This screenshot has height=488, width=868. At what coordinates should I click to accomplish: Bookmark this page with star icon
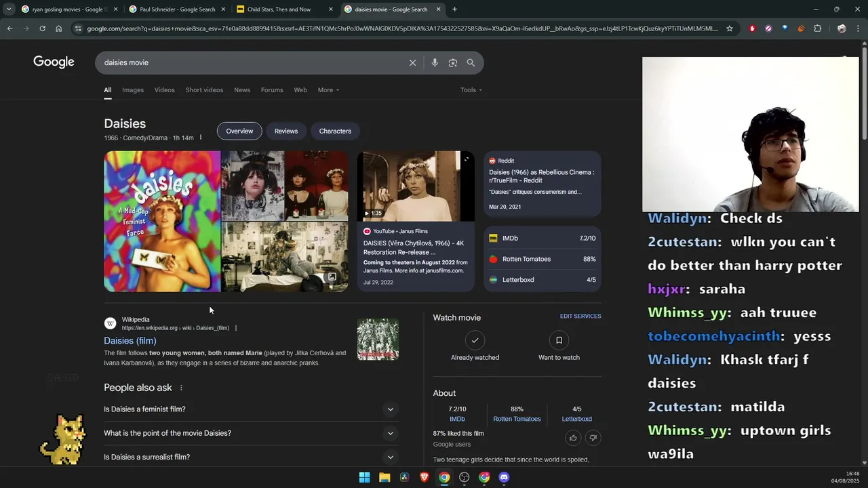point(730,28)
